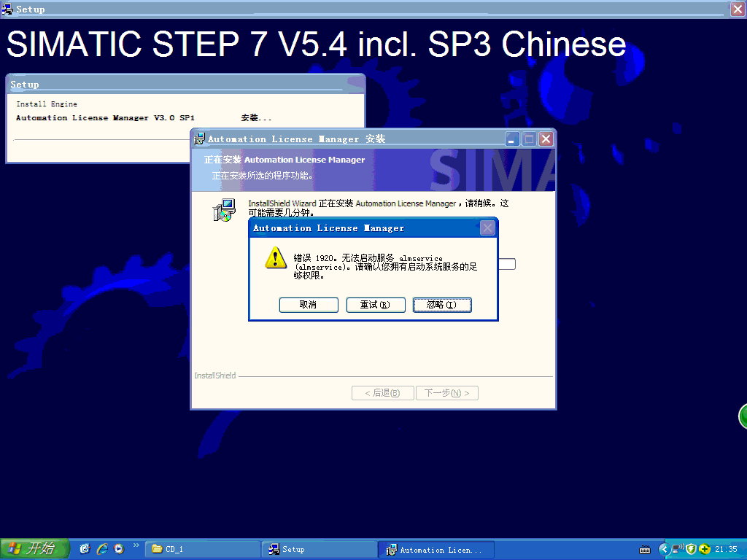The image size is (747, 560).
Task: Click the installer icon in 安装 window title bar
Action: click(200, 139)
